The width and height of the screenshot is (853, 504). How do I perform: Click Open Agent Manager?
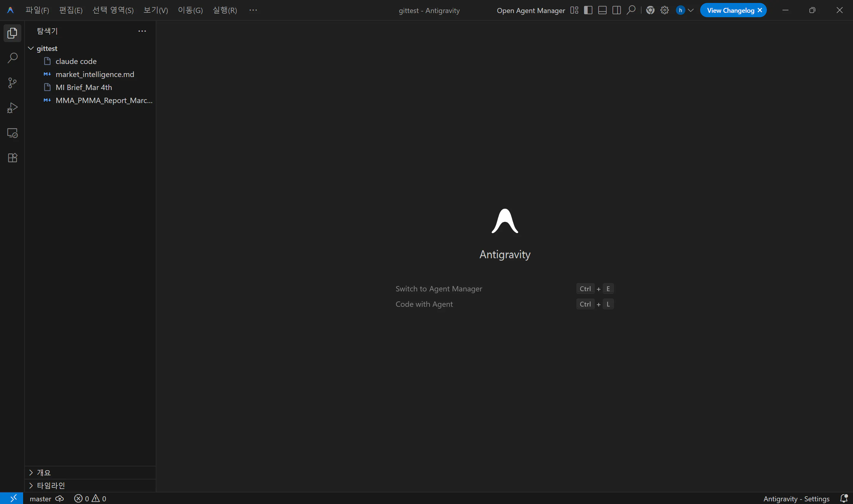point(531,11)
